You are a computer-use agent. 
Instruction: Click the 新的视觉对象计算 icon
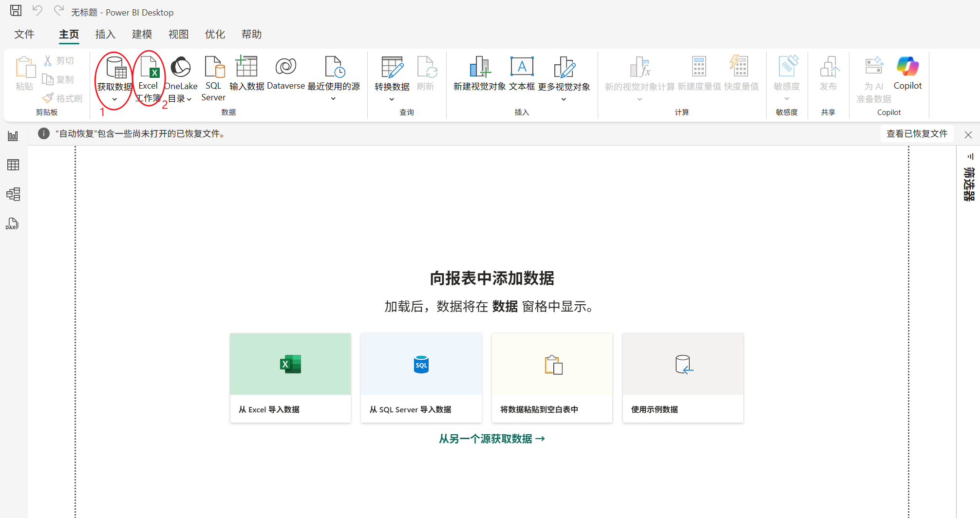pyautogui.click(x=640, y=67)
